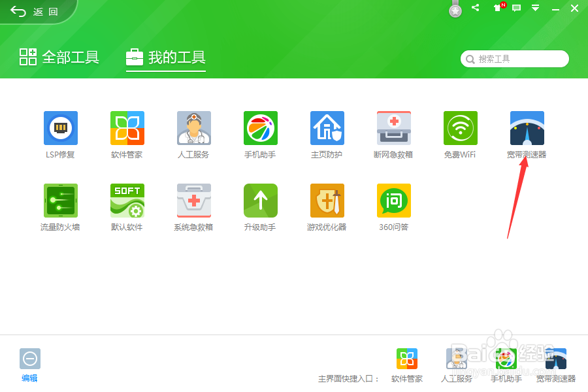Viewport: 588px width, 392px height.
Task: Open the 手机助手 phone assistant
Action: click(260, 128)
